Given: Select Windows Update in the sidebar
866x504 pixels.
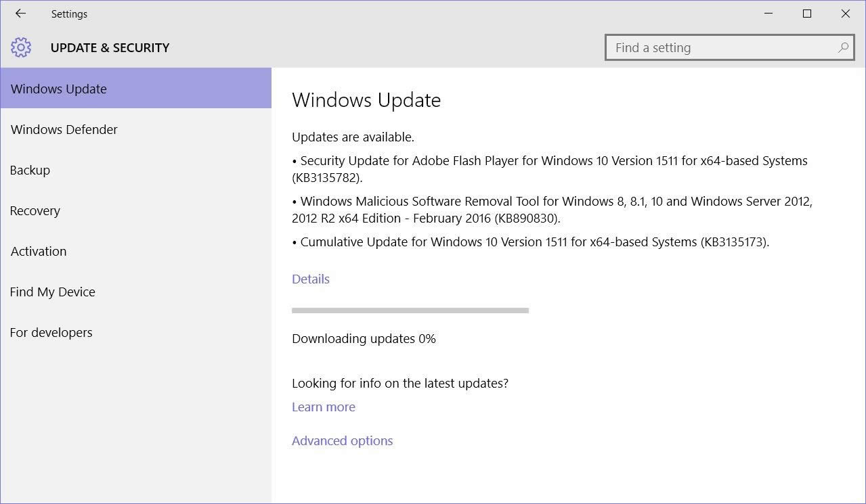Looking at the screenshot, I should click(58, 89).
